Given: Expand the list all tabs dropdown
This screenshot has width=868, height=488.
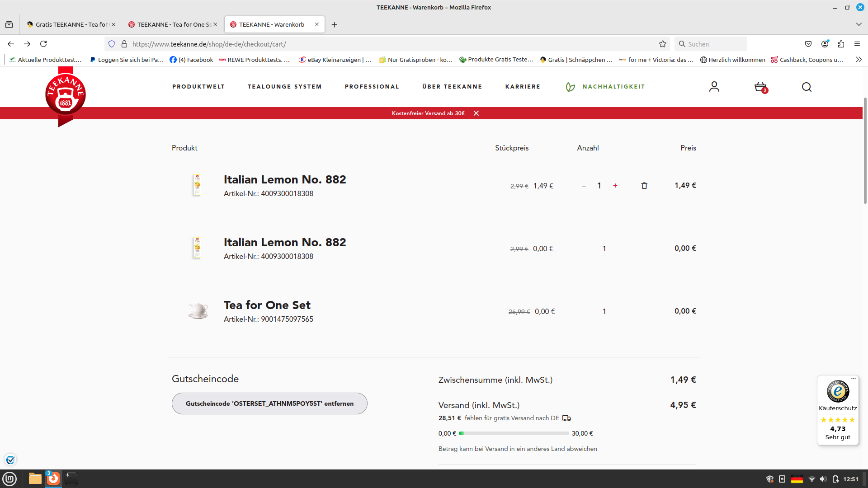Looking at the screenshot, I should 859,24.
